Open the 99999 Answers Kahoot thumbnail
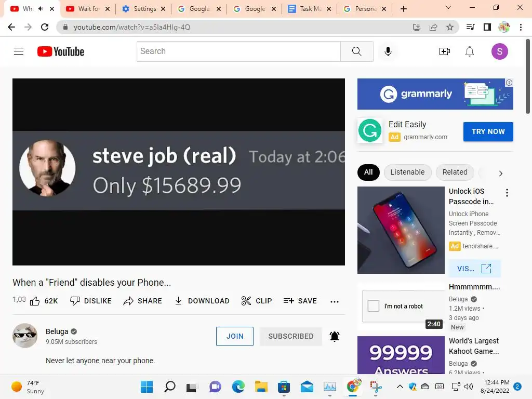This screenshot has height=399, width=532. [401, 355]
